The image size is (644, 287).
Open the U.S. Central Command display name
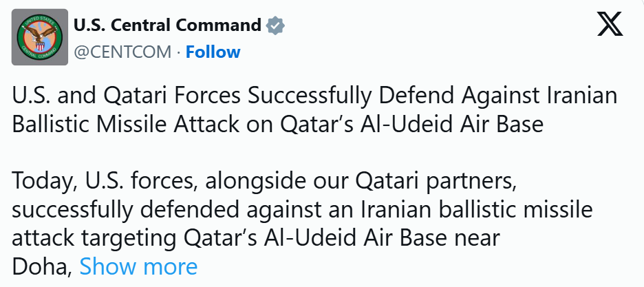tap(167, 25)
